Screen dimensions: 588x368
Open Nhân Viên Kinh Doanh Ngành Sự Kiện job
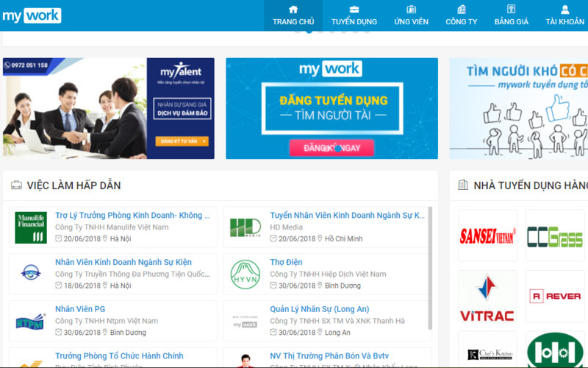(x=123, y=262)
